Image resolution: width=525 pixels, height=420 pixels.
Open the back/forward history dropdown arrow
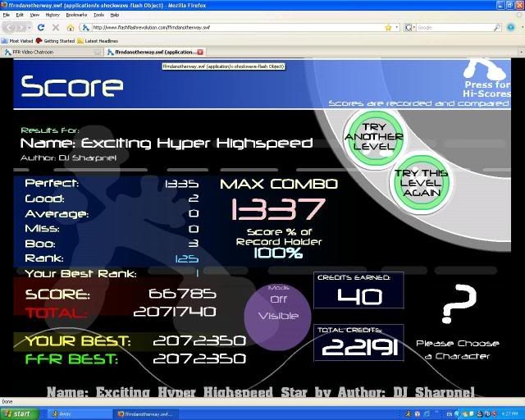[x=30, y=27]
